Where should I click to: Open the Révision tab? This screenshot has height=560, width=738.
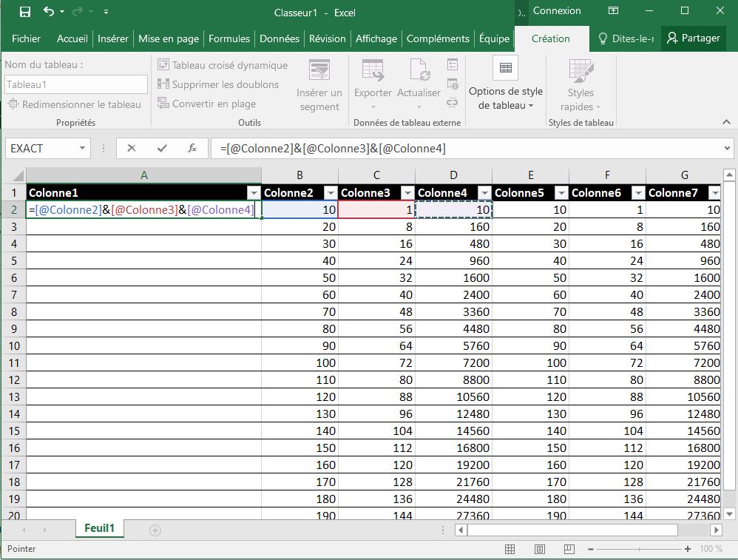(x=327, y=38)
